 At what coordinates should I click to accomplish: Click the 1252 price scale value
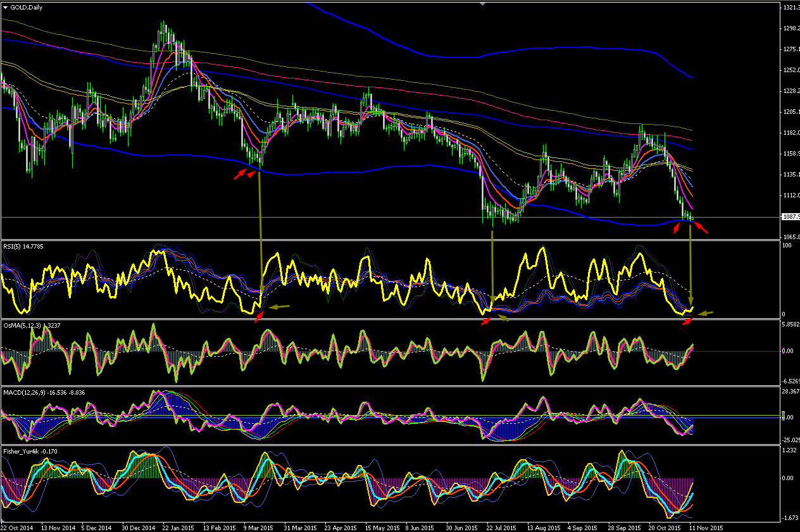coord(791,70)
